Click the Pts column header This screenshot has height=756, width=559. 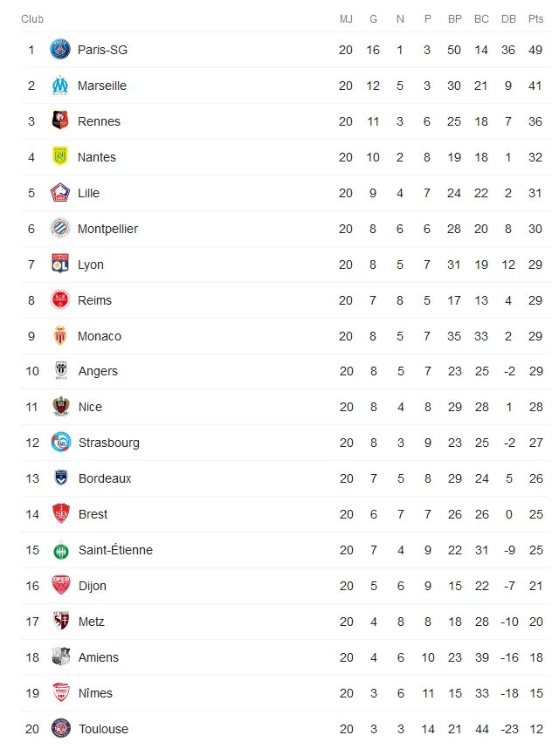point(535,19)
